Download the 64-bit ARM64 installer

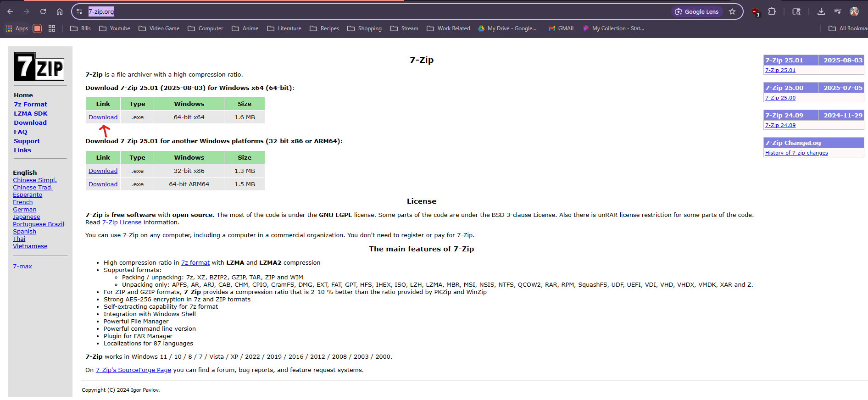click(x=103, y=184)
